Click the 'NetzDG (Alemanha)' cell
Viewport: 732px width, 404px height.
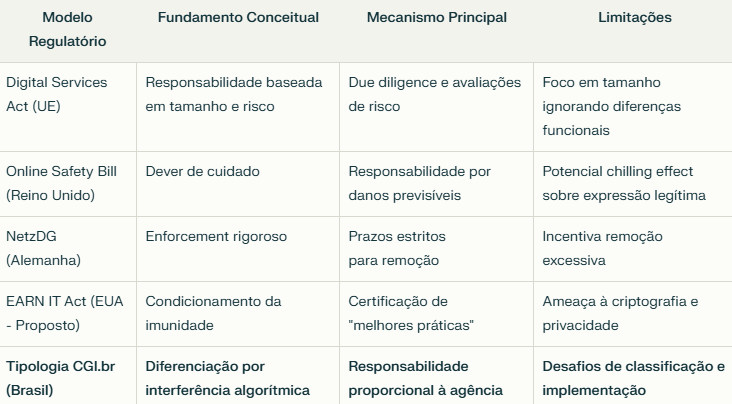click(68, 249)
